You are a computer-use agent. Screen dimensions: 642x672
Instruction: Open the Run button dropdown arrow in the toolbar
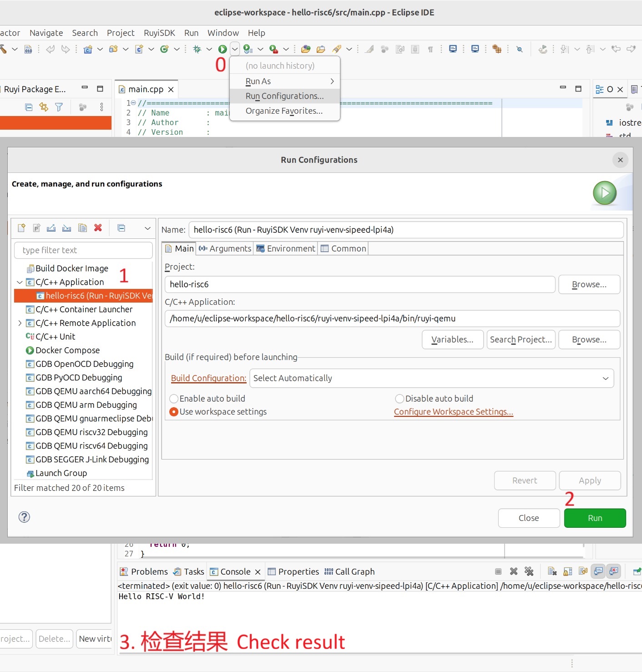(235, 49)
